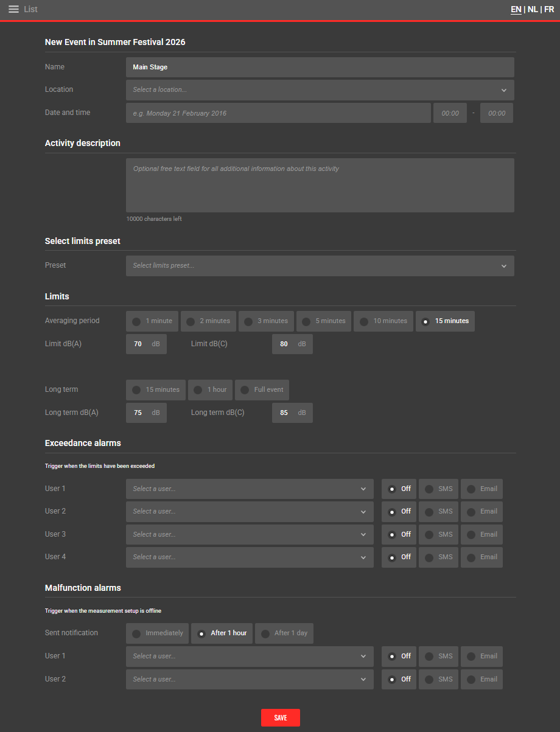Image resolution: width=560 pixels, height=732 pixels.
Task: Choose 10 minutes averaging period
Action: click(x=383, y=321)
